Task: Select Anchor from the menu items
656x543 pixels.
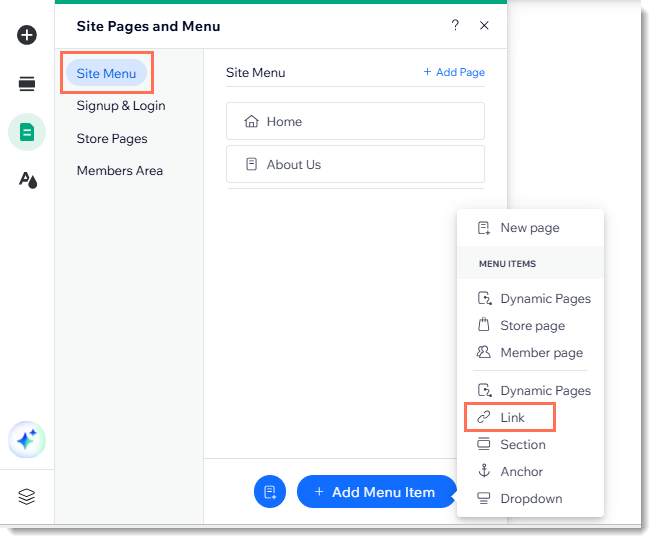Action: click(521, 472)
